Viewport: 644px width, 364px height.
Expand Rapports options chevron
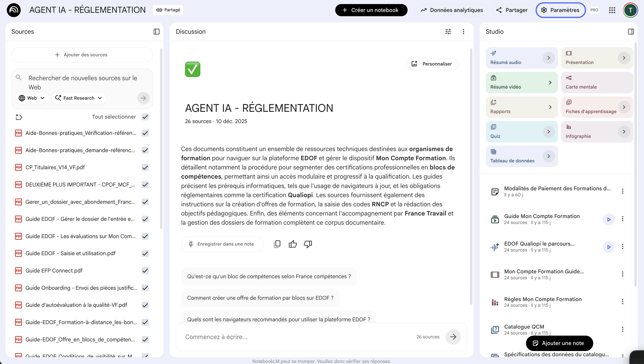coord(550,107)
